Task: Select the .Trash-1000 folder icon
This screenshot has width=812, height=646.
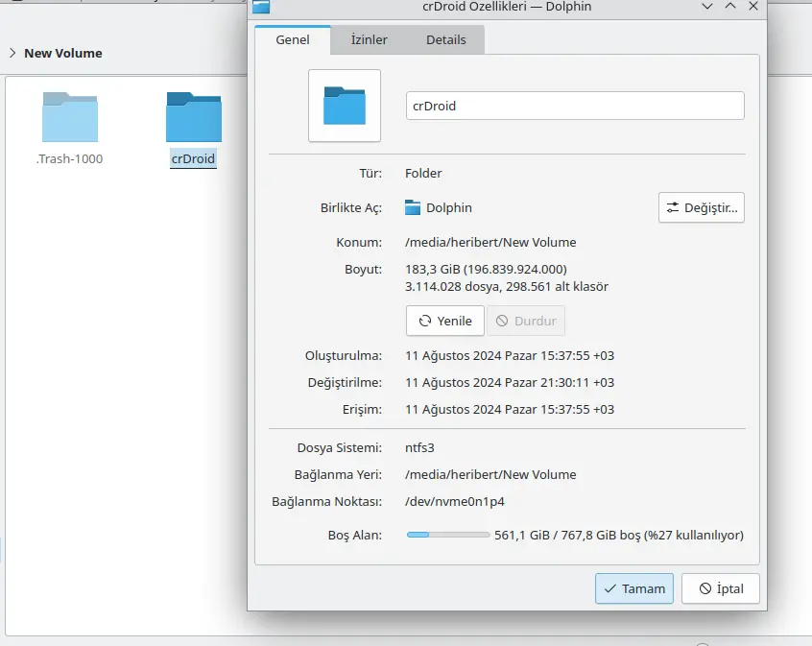Action: (x=70, y=116)
